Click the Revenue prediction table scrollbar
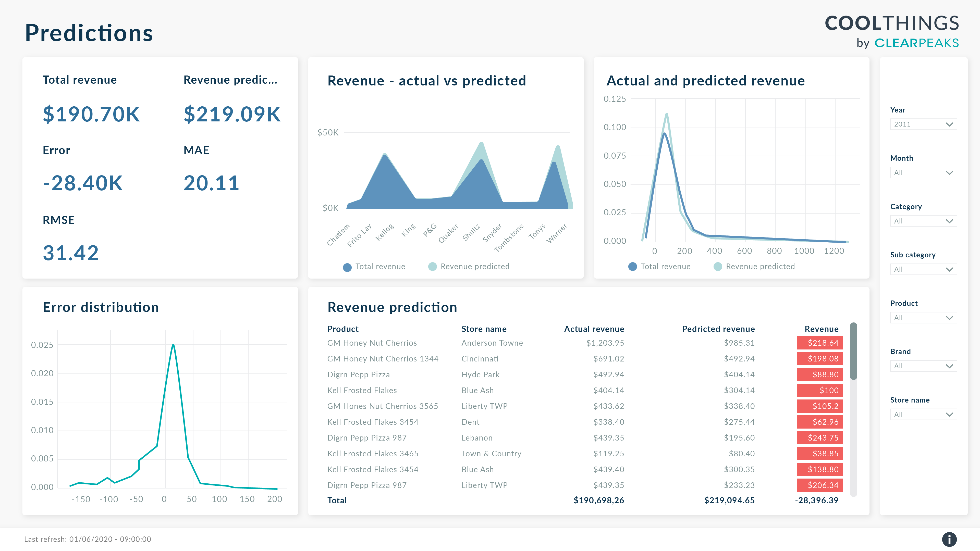Viewport: 980px width, 551px height. 853,351
